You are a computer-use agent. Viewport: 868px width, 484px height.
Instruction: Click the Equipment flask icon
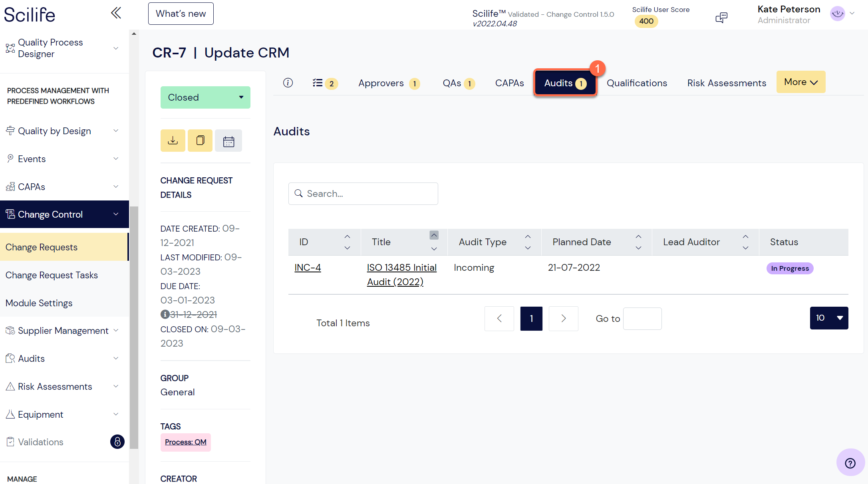pyautogui.click(x=10, y=414)
